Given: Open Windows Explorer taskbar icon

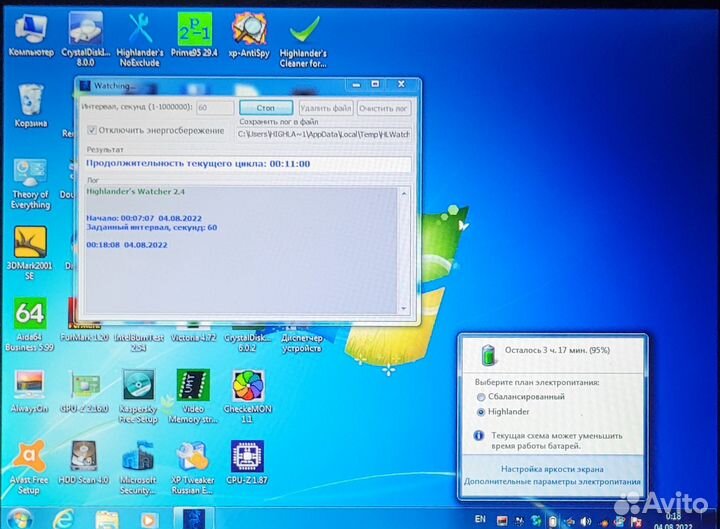Looking at the screenshot, I should click(x=107, y=520).
